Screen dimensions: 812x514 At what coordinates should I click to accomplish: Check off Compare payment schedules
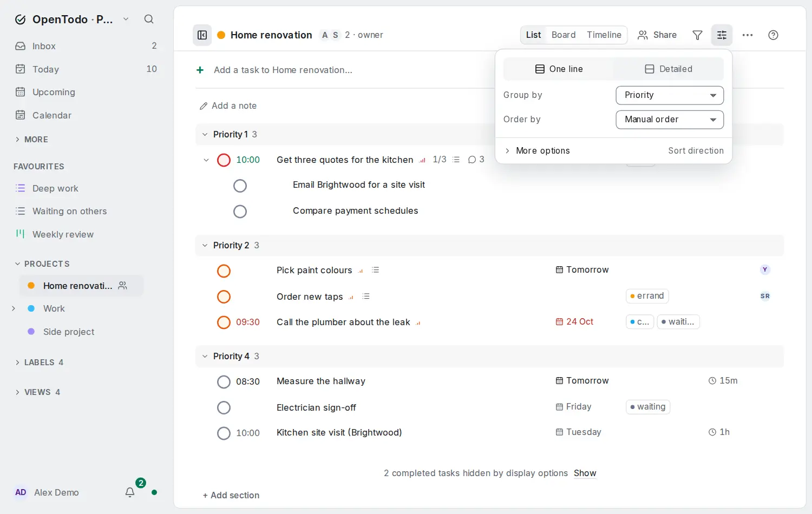point(240,212)
